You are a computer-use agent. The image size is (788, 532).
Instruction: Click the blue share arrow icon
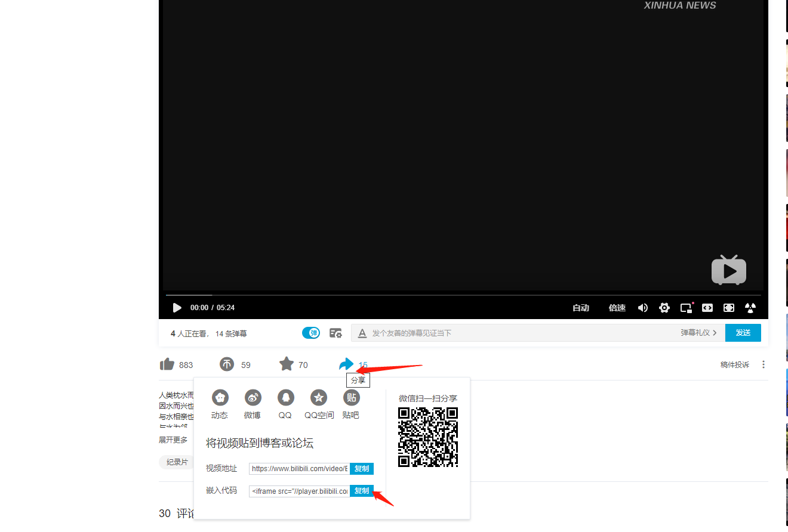[346, 364]
